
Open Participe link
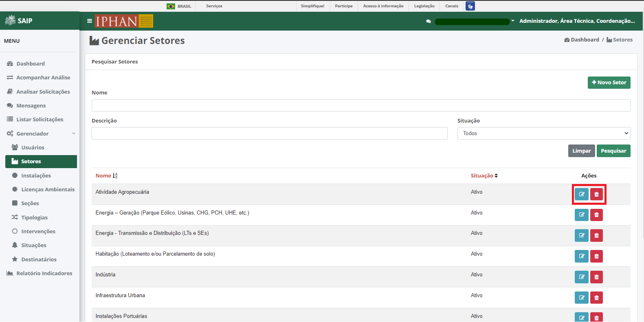(344, 6)
